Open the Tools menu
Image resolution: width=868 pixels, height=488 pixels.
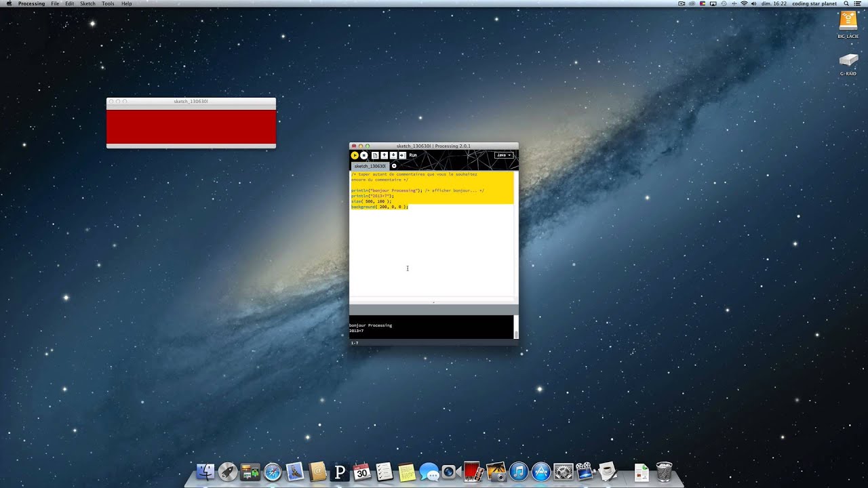point(108,3)
